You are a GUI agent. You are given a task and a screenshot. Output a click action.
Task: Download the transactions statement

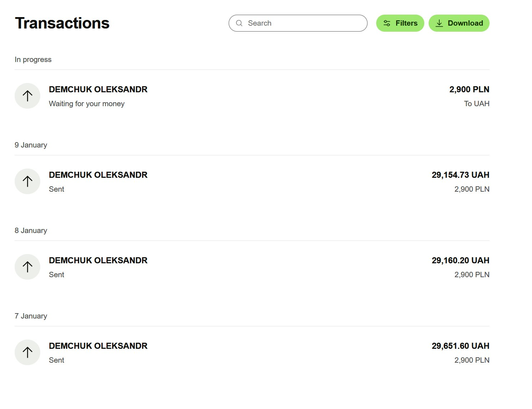point(459,23)
